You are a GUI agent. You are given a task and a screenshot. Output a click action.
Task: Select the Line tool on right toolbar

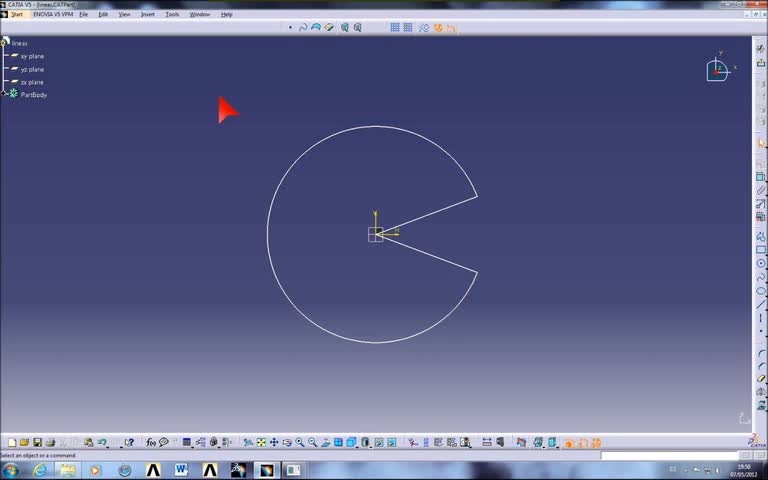pos(761,305)
